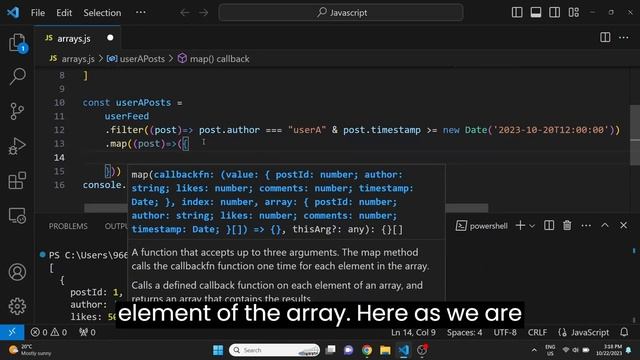The width and height of the screenshot is (640, 360).
Task: Maximize the panel with the chevron-up icon
Action: click(x=605, y=225)
